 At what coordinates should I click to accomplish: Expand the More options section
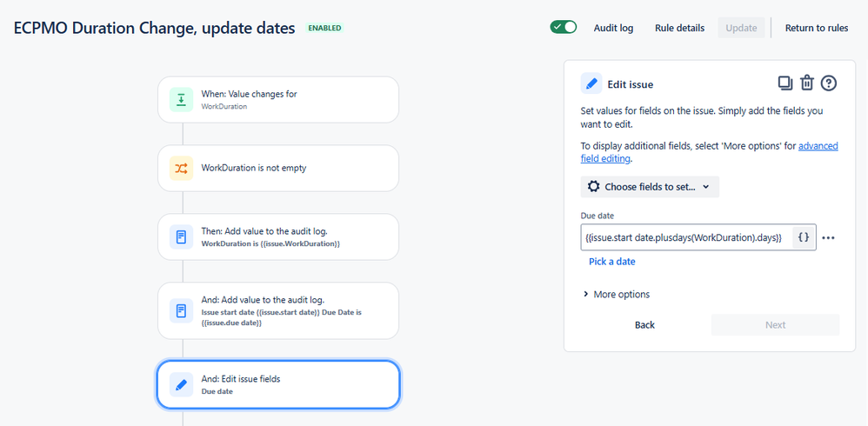pyautogui.click(x=617, y=295)
